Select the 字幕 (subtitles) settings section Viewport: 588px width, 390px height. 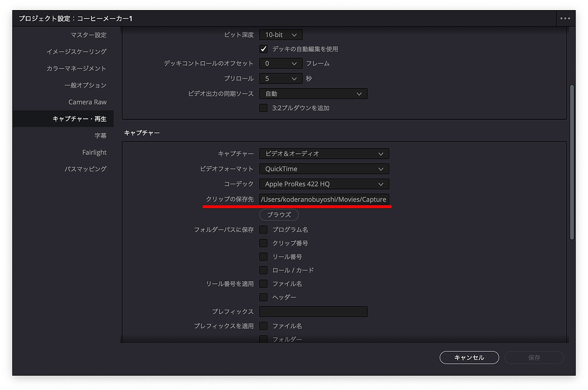point(101,135)
